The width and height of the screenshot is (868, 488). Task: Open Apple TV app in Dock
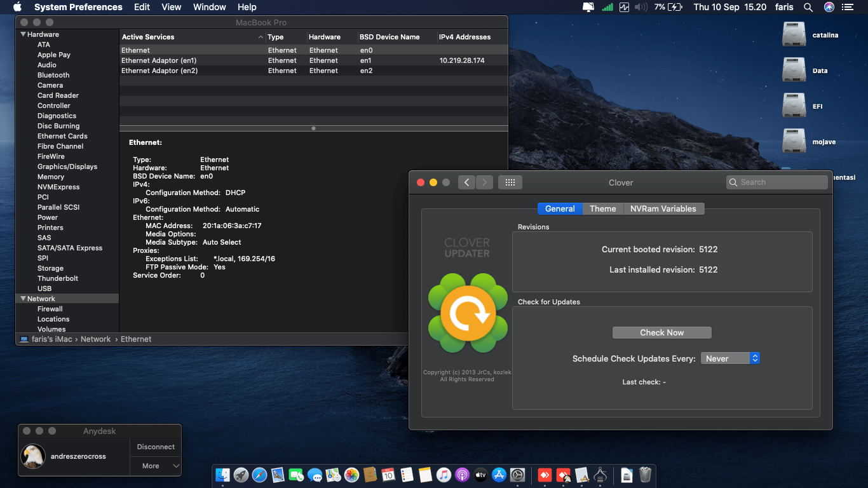(x=480, y=475)
